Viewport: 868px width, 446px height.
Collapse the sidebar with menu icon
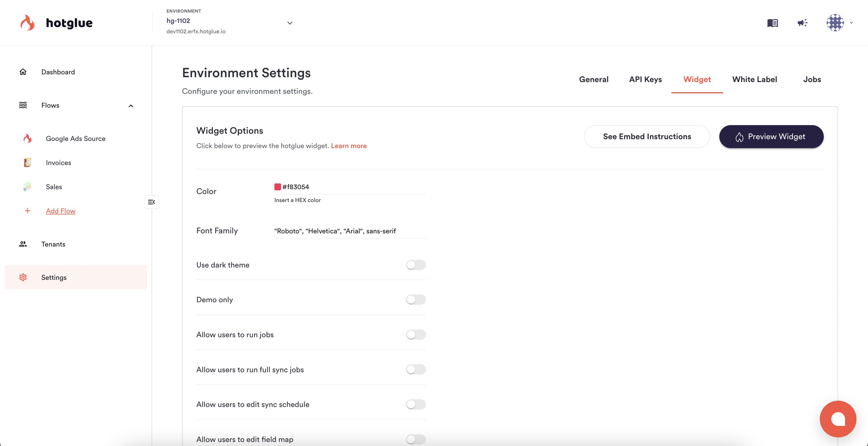coord(151,202)
